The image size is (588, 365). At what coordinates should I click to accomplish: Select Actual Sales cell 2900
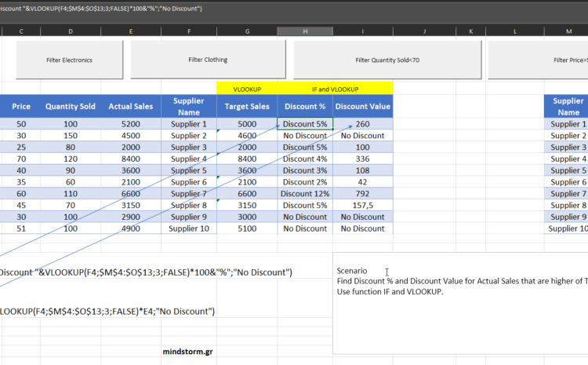(131, 217)
